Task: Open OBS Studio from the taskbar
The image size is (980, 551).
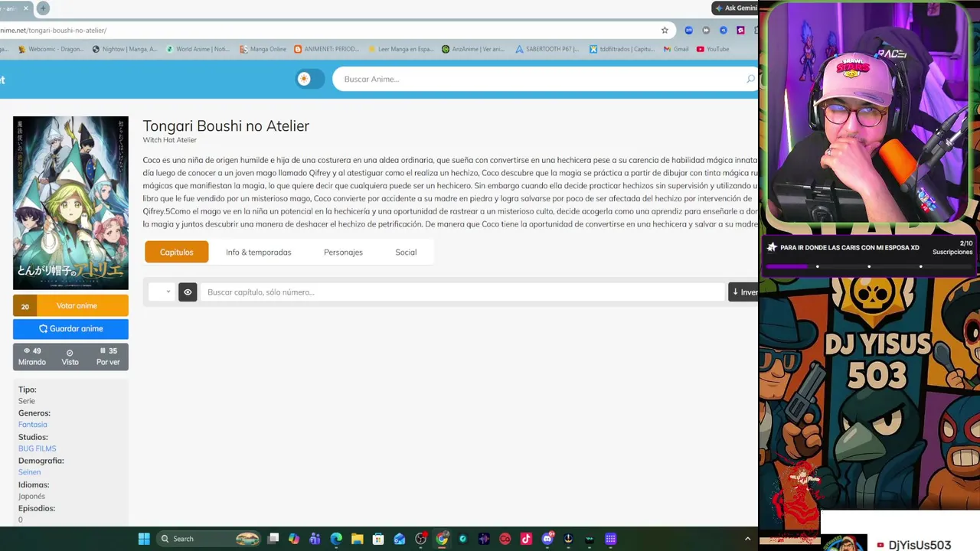Action: point(420,539)
